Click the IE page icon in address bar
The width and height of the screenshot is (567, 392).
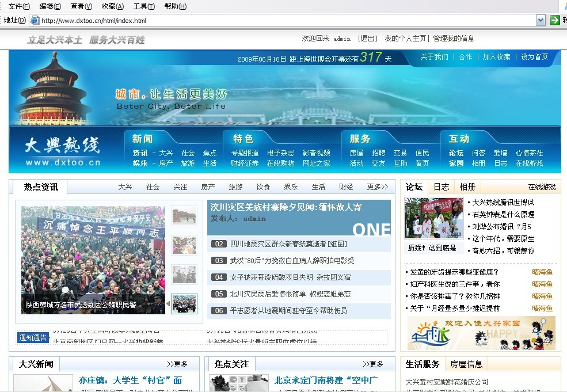click(35, 20)
